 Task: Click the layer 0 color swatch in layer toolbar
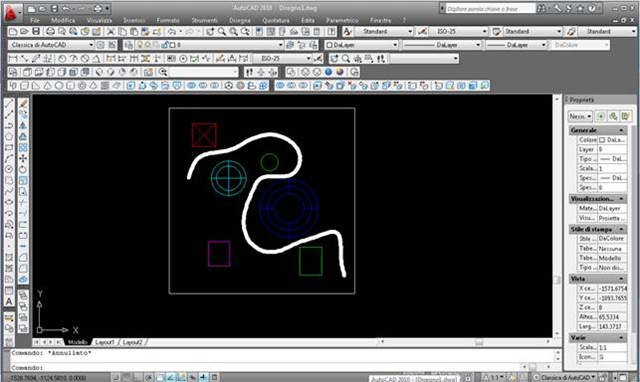click(172, 45)
